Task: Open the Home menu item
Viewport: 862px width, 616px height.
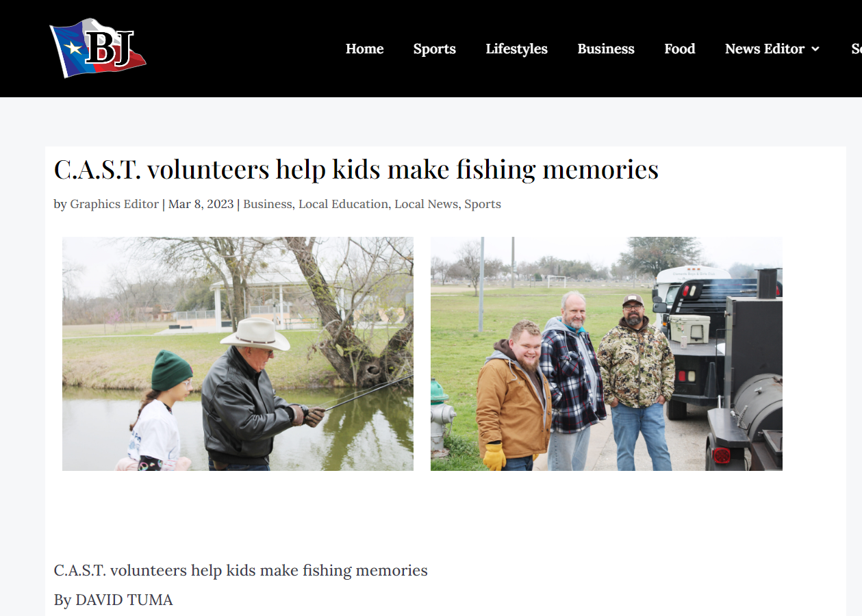Action: point(364,49)
